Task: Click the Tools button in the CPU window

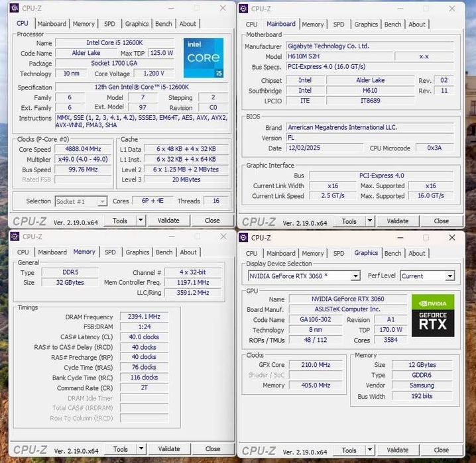Action: [x=120, y=221]
